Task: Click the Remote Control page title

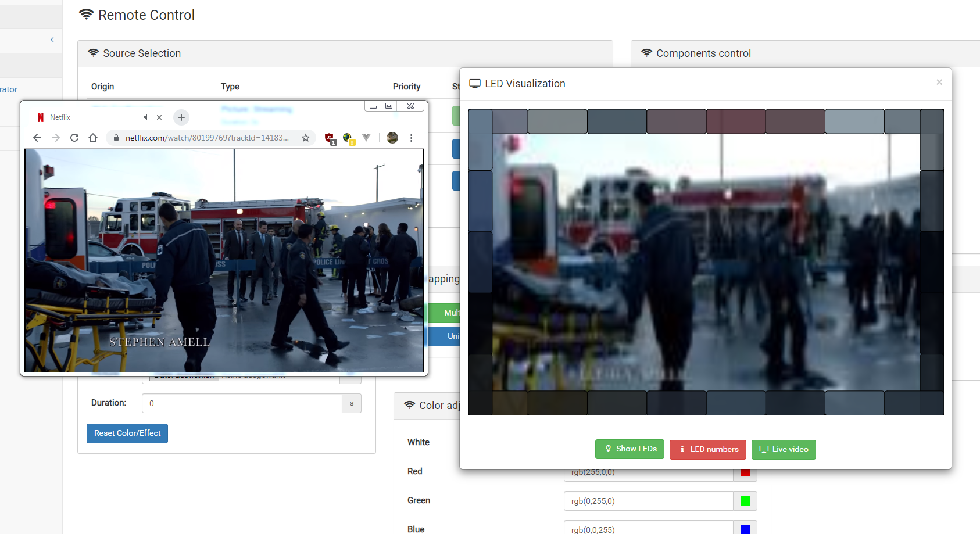Action: click(146, 15)
